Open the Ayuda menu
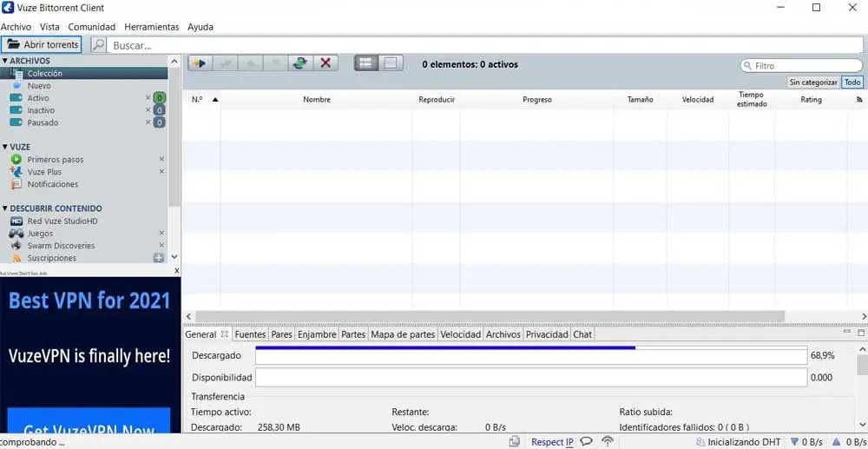Screen dimensions: 868x449 point(201,27)
